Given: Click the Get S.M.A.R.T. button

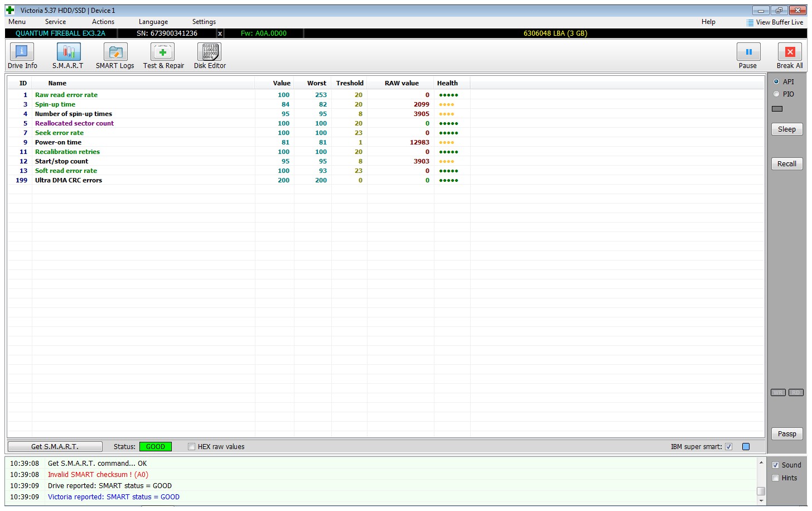Looking at the screenshot, I should coord(55,446).
